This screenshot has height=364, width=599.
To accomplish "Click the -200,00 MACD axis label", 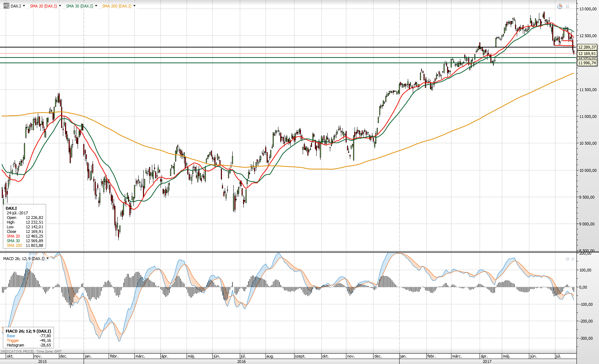I will [x=586, y=321].
